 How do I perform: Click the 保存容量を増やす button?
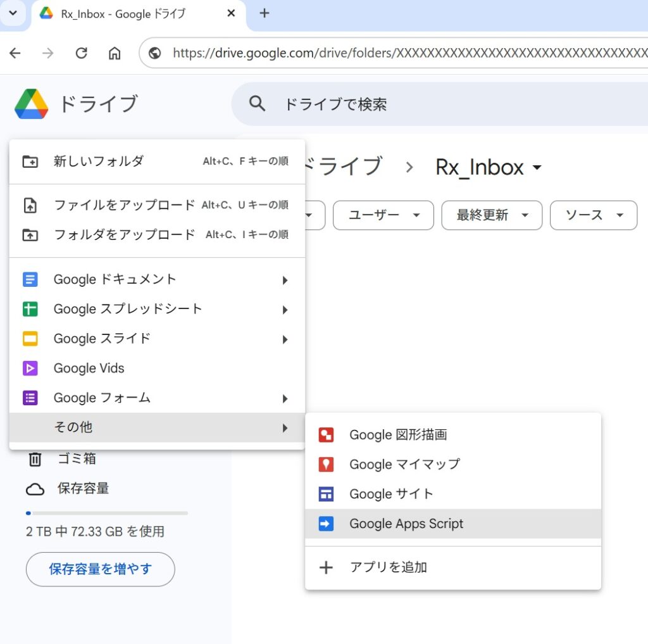click(100, 569)
